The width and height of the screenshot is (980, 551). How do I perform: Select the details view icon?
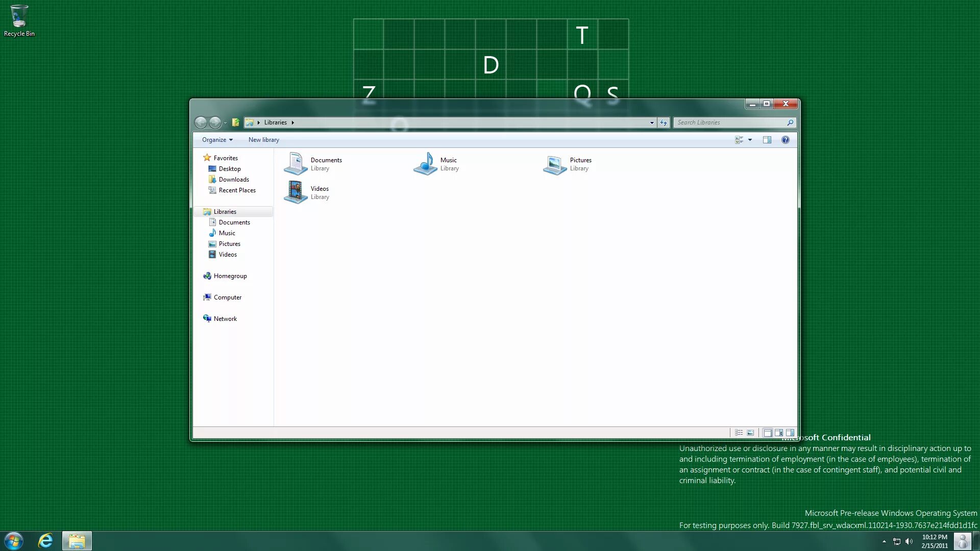[x=739, y=433]
